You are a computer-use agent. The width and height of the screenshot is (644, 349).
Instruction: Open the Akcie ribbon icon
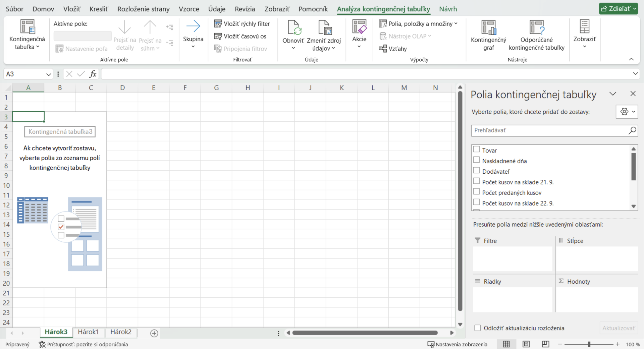359,26
